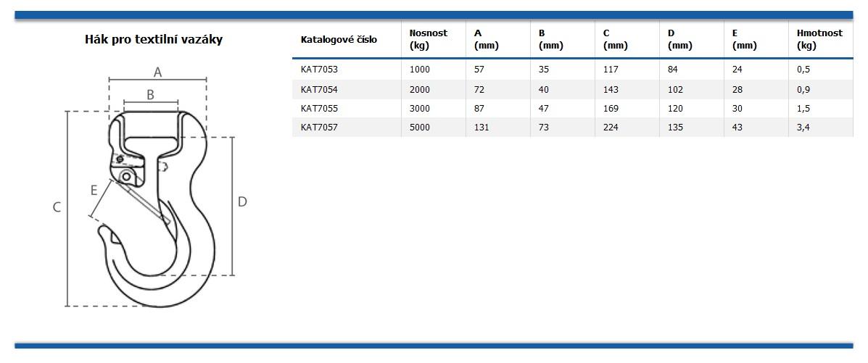Click the dimension value 102 cell

point(676,90)
